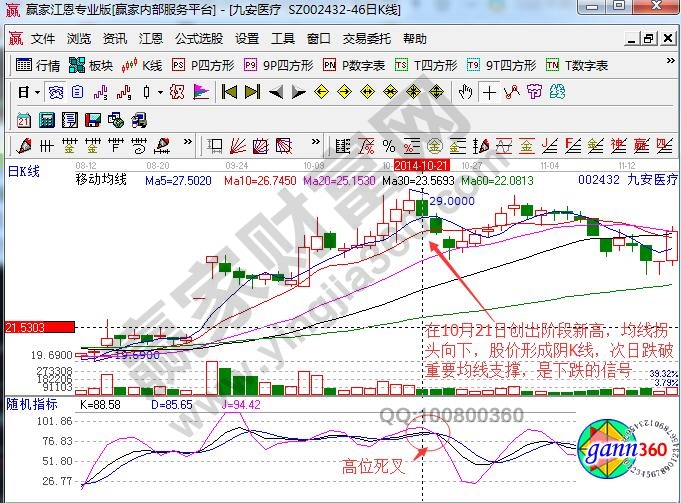Click the circled 金 icon
The height and width of the screenshot is (503, 681).
[435, 146]
